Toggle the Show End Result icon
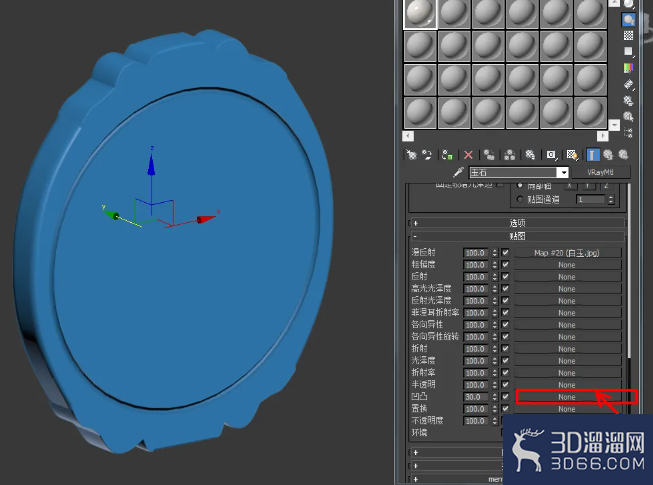Image resolution: width=653 pixels, height=485 pixels. tap(593, 155)
